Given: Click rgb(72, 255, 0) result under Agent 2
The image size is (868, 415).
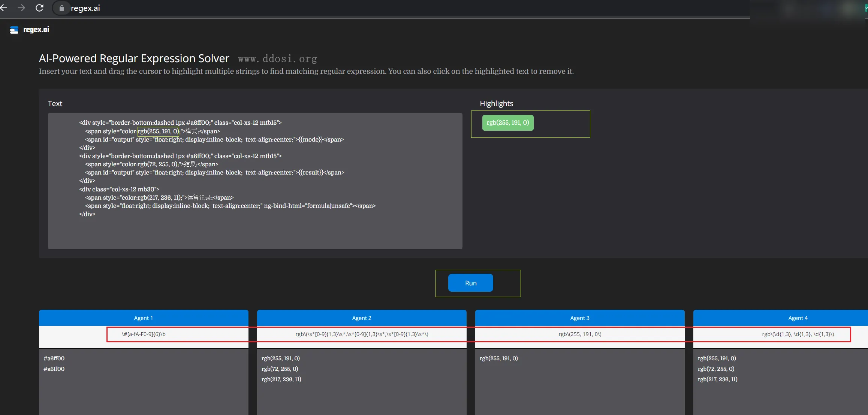Looking at the screenshot, I should tap(280, 369).
